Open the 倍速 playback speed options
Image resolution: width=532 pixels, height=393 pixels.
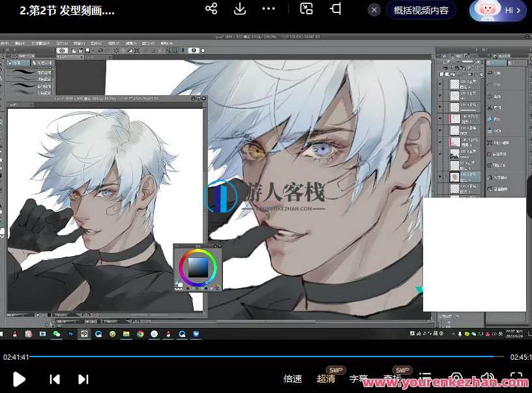point(293,379)
